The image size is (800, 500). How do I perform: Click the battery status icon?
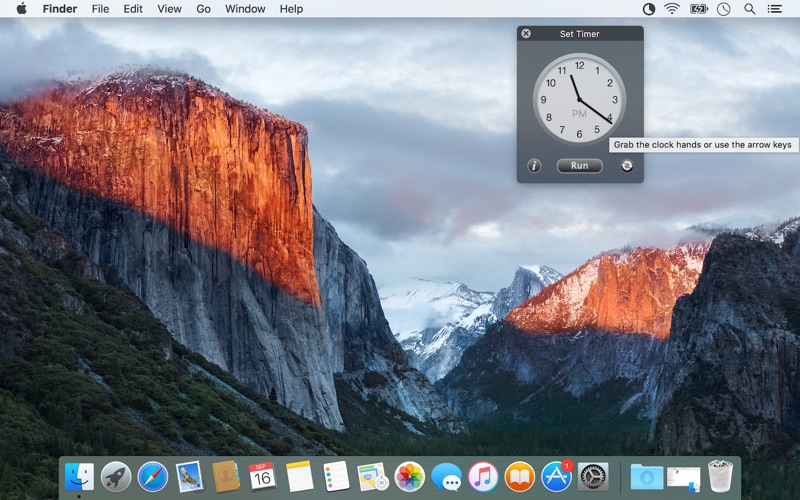pyautogui.click(x=698, y=9)
